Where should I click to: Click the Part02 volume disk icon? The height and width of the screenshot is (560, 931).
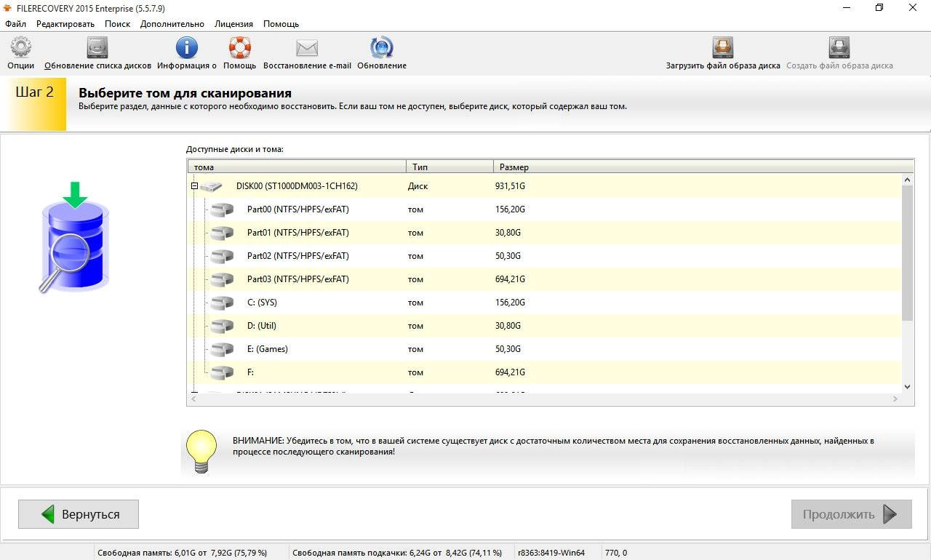pos(222,256)
